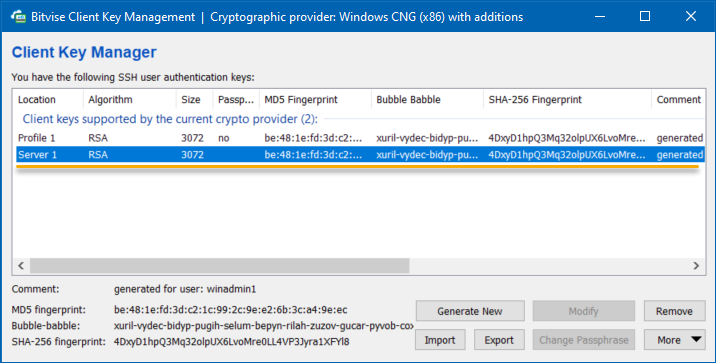Sort by the Algorithm column header
This screenshot has width=716, height=363.
point(130,100)
